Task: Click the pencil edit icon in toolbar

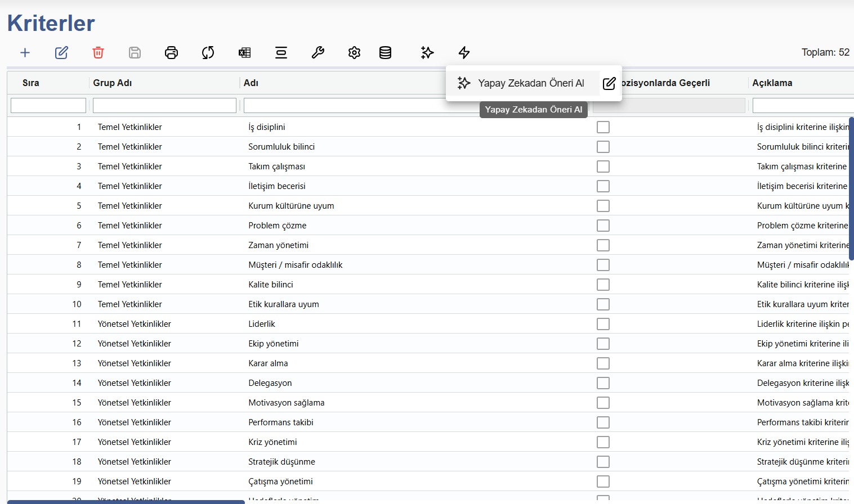Action: [x=61, y=53]
